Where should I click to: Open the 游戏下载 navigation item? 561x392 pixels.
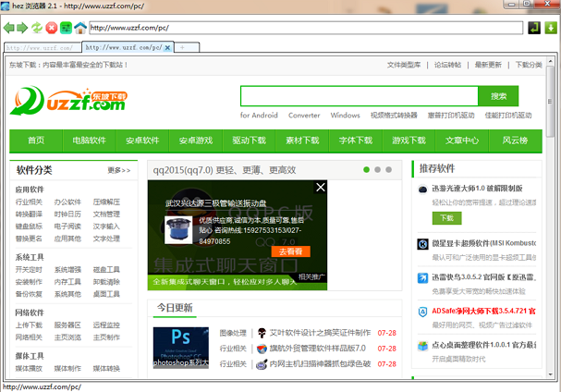pyautogui.click(x=409, y=141)
